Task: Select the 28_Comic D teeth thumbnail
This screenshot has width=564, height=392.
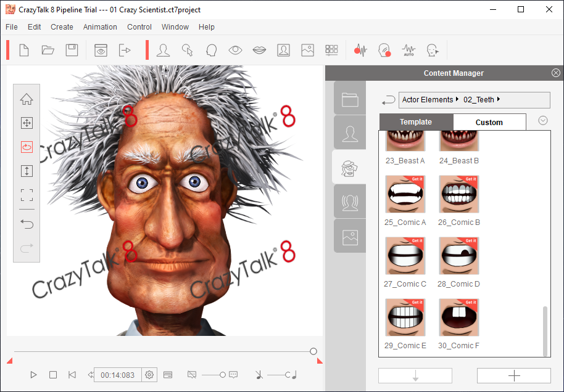Action: pyautogui.click(x=459, y=255)
